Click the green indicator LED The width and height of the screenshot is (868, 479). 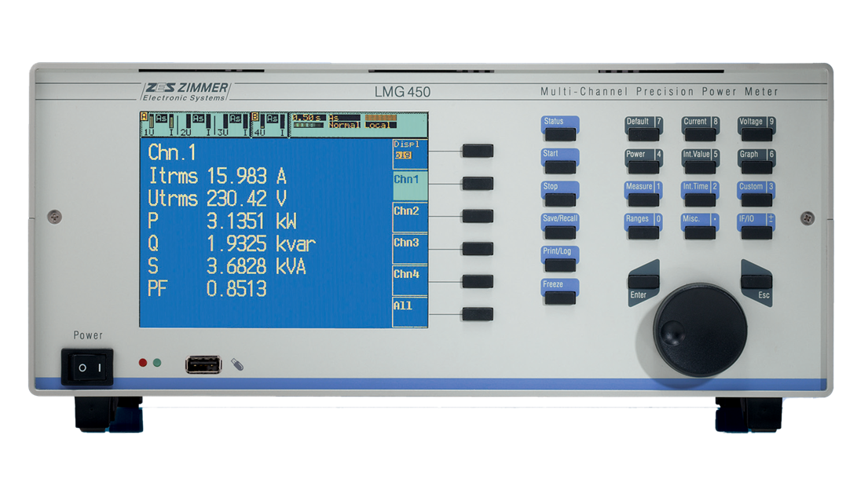click(x=157, y=363)
